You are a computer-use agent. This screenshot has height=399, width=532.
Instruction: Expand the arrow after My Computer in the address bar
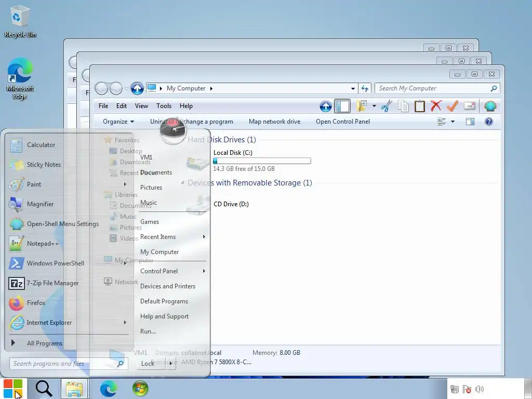(x=211, y=88)
